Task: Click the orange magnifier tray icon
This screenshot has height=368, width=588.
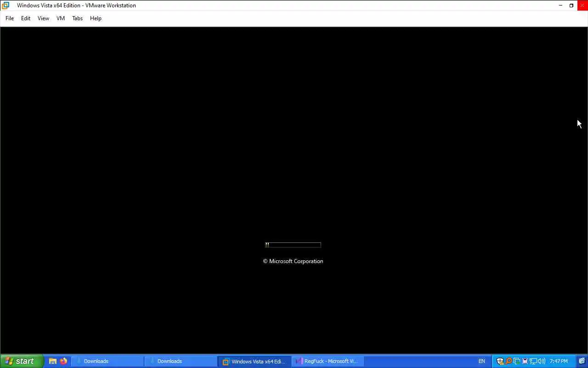Action: [509, 362]
